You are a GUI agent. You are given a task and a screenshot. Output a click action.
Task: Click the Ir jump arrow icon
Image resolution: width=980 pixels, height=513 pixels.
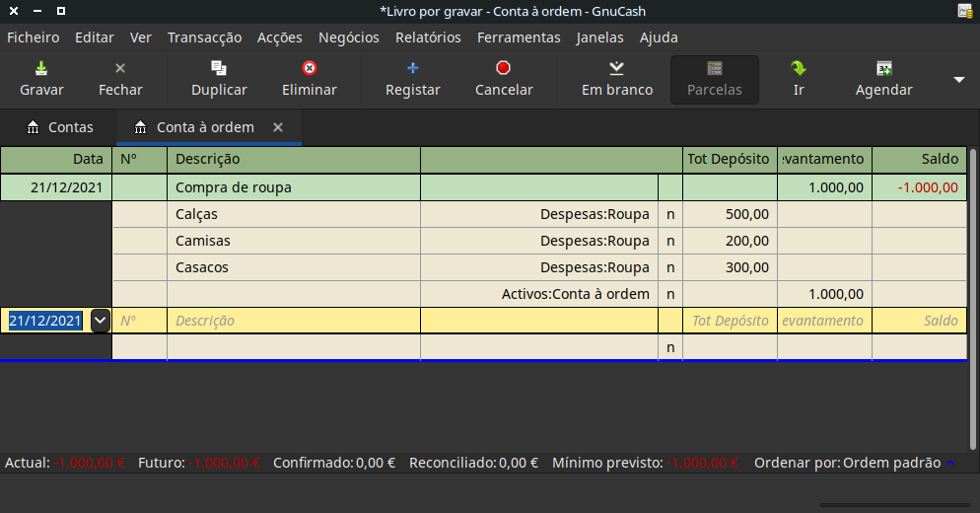point(799,68)
